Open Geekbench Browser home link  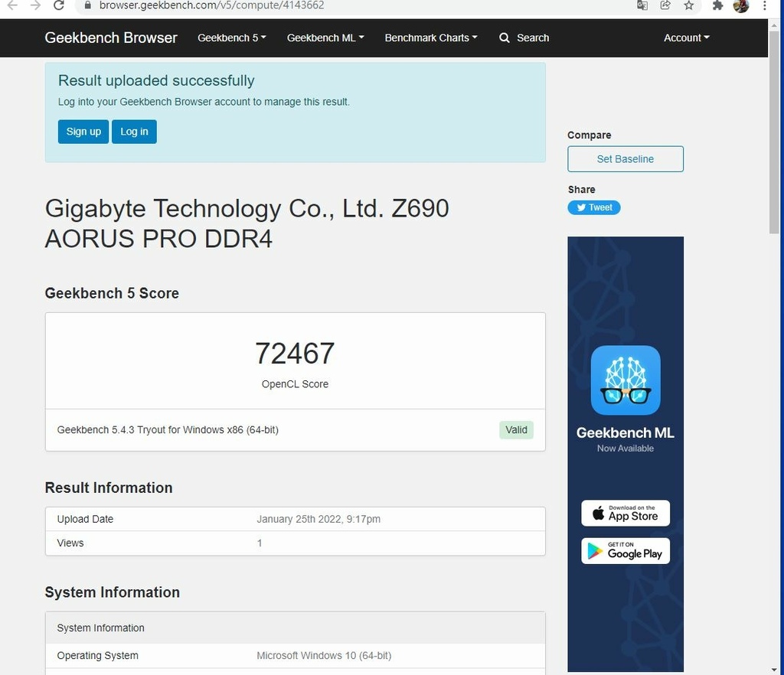(111, 38)
